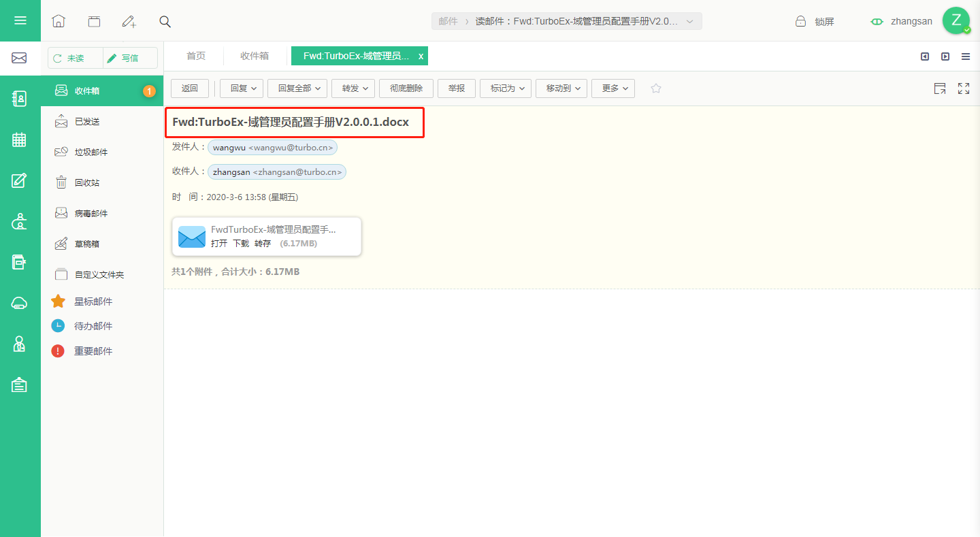Toggle fullscreen expand icon

point(964,88)
